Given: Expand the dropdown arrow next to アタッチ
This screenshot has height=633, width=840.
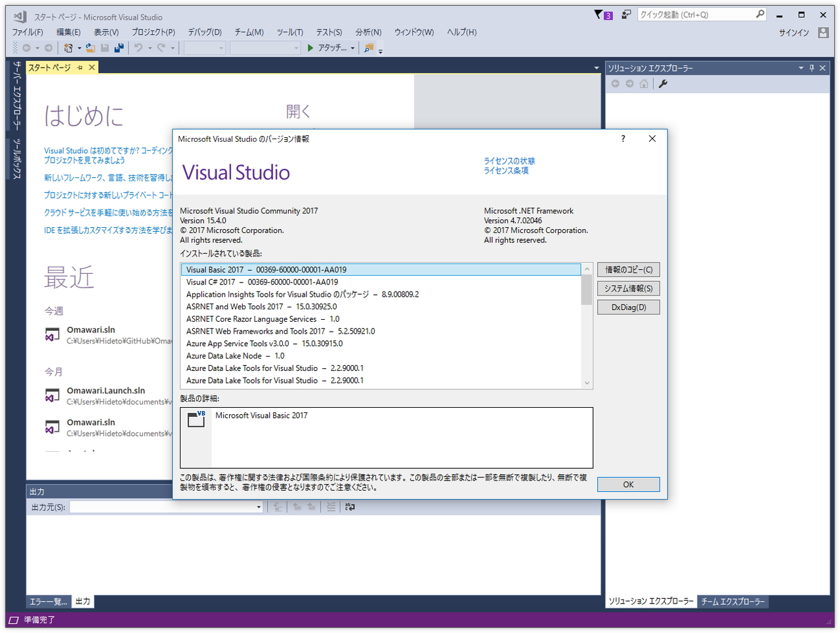Looking at the screenshot, I should (x=352, y=47).
